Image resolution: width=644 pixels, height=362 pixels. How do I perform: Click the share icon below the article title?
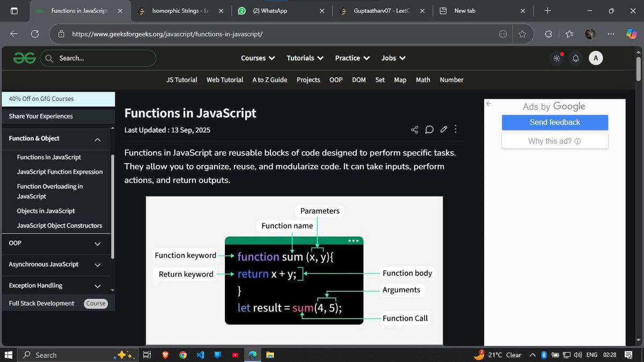tap(414, 129)
